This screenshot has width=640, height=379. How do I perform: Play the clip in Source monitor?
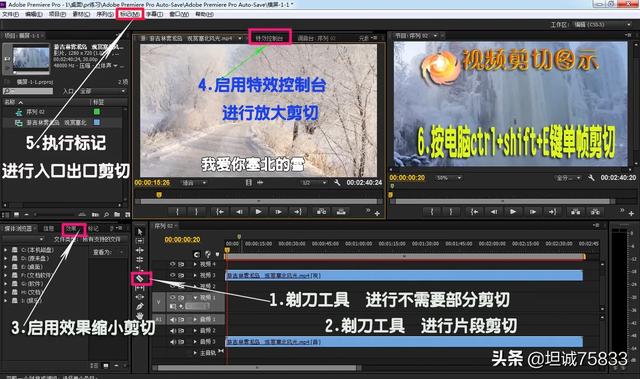pos(258,212)
